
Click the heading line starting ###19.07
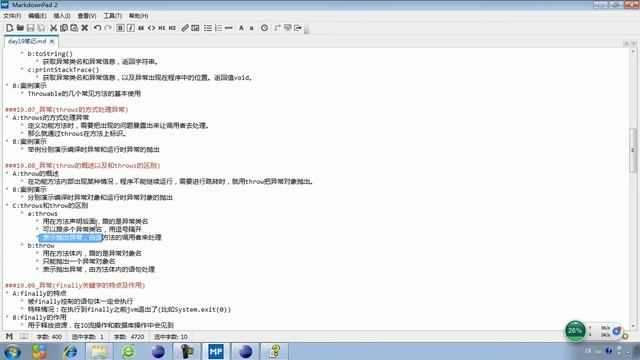(67, 109)
